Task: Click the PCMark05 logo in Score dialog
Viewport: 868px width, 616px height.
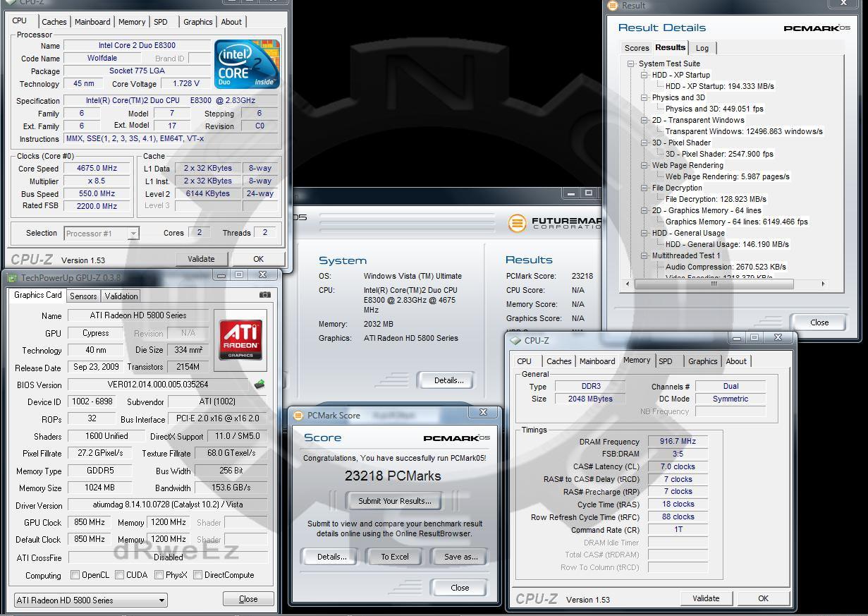Action: (456, 438)
